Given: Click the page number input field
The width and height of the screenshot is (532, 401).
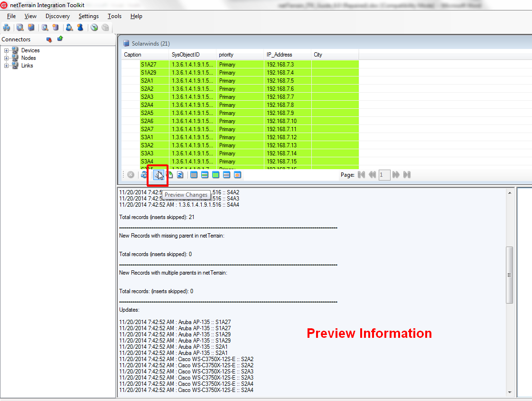Looking at the screenshot, I should point(384,175).
